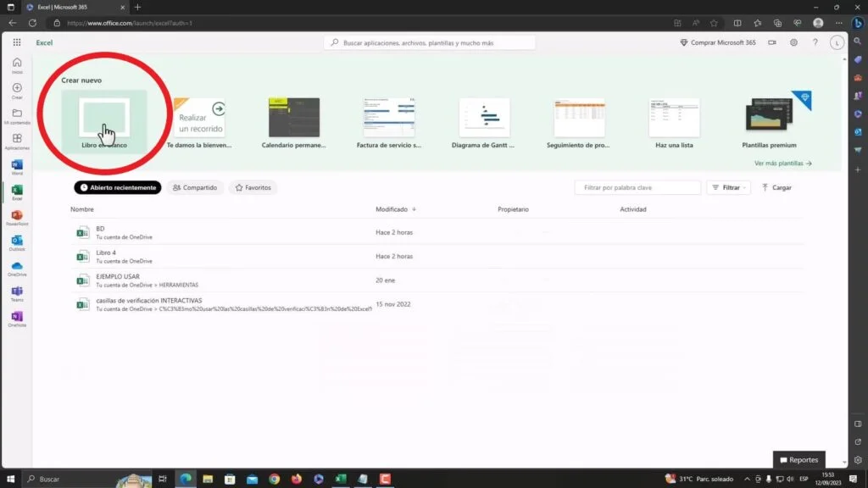Open the app launcher waffle icon

click(17, 42)
